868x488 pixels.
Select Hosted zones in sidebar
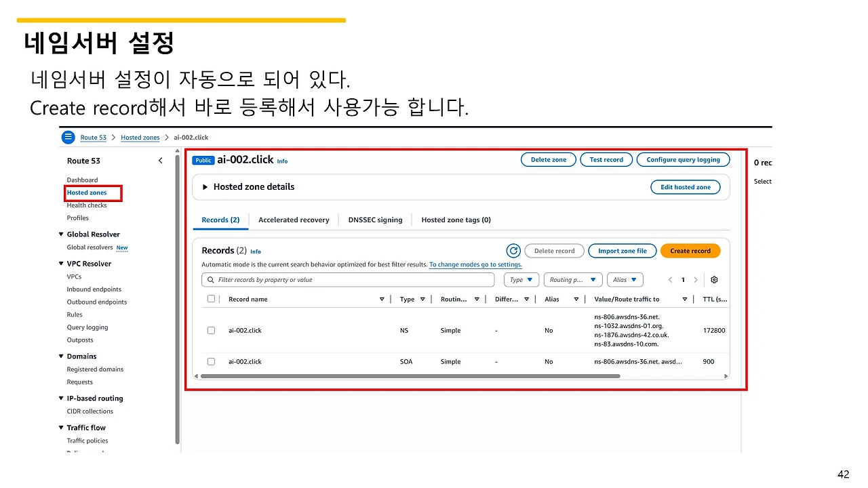pos(87,192)
